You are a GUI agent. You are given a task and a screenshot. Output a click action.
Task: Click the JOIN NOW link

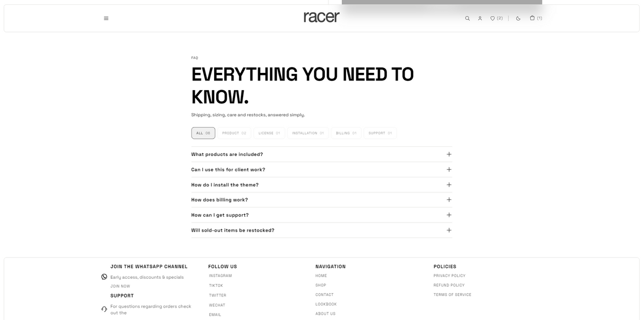coord(120,286)
